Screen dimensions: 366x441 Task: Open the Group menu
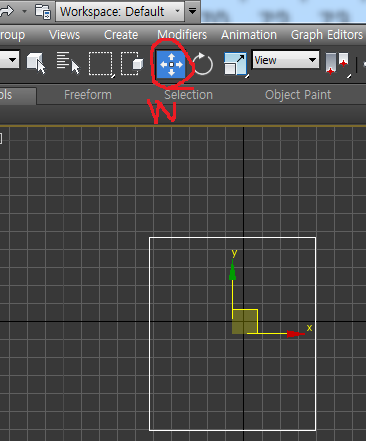(x=12, y=35)
